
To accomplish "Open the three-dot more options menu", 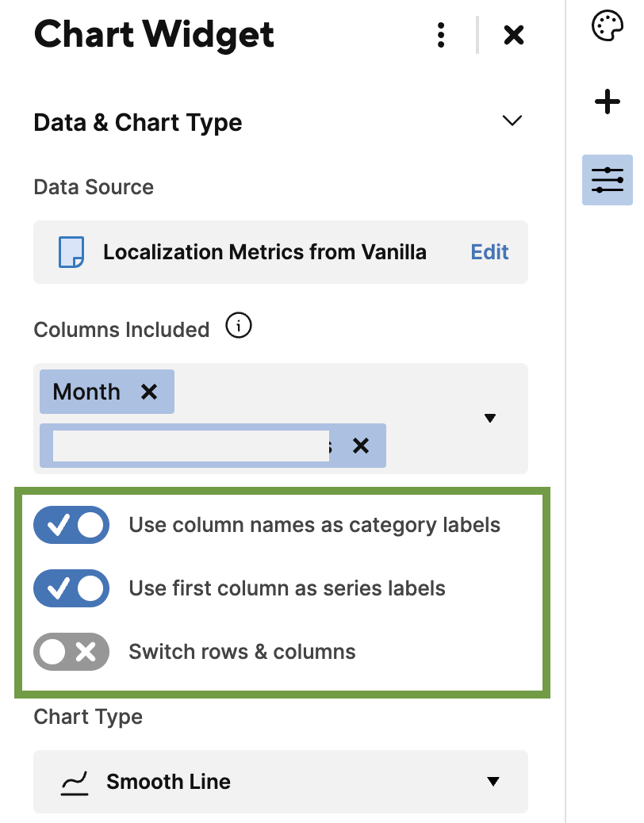I will (441, 35).
